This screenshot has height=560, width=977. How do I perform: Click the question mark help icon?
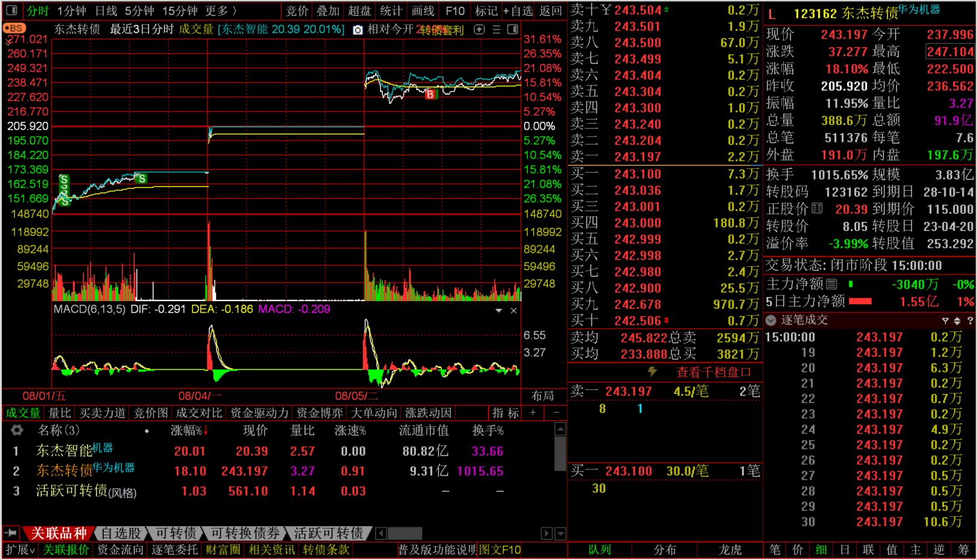(970, 320)
